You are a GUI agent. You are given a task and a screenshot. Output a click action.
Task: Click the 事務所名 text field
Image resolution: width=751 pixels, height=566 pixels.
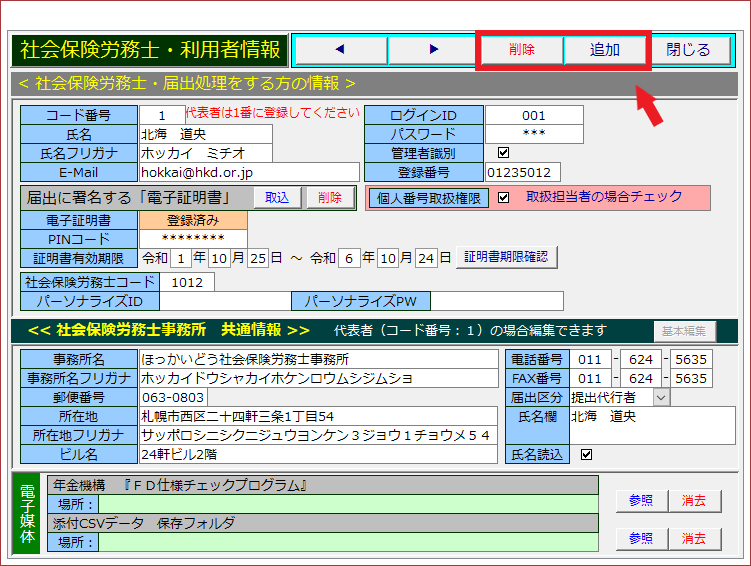coord(318,359)
